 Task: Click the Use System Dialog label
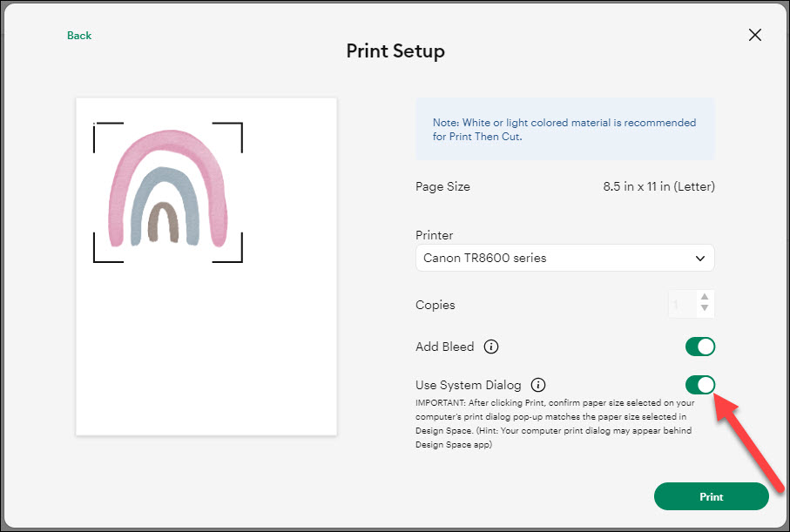click(x=469, y=385)
